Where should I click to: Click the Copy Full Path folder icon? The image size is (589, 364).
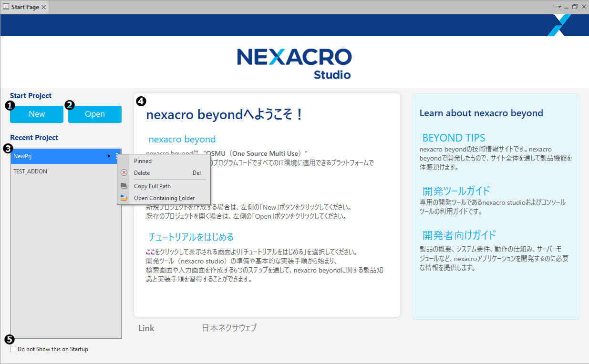pos(124,186)
